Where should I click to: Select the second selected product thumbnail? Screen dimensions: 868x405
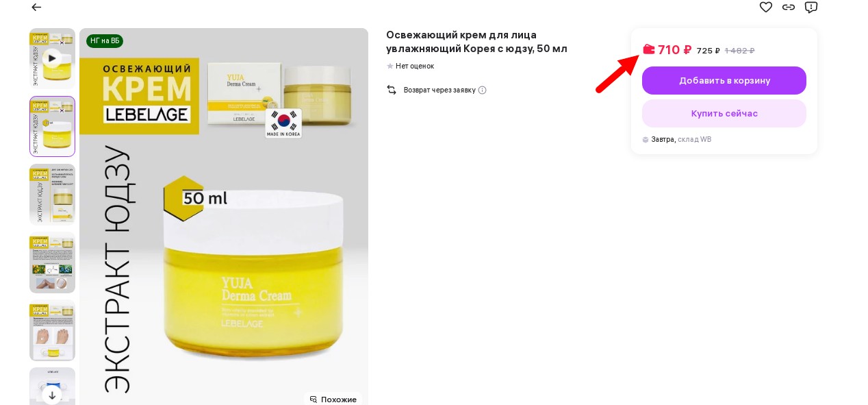tap(52, 126)
